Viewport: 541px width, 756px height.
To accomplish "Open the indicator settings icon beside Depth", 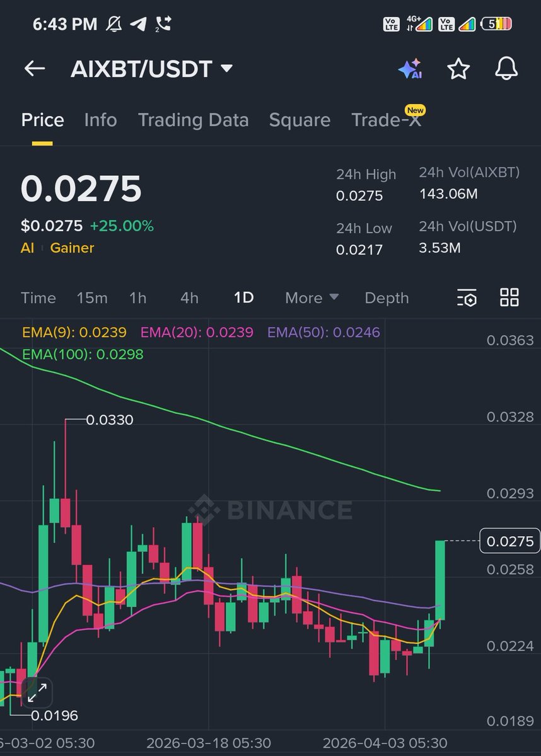I will [467, 298].
